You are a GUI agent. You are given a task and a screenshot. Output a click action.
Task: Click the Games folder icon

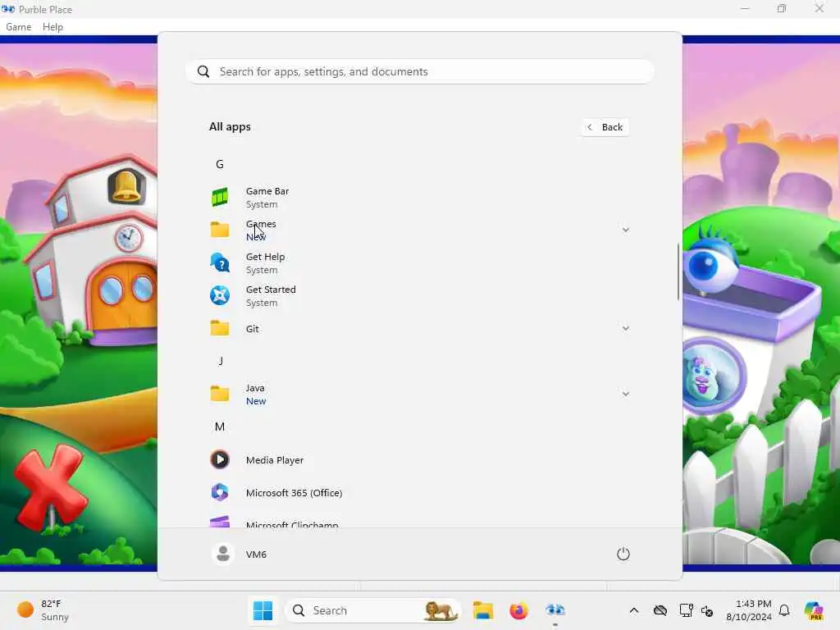tap(220, 230)
